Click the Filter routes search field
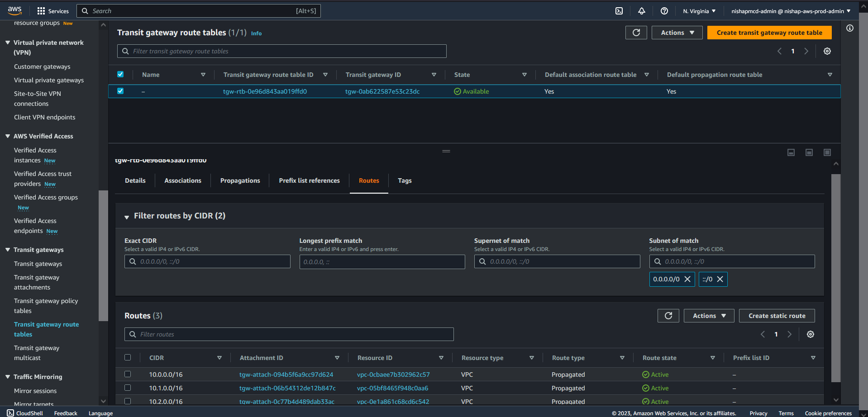Image resolution: width=868 pixels, height=417 pixels. [289, 334]
